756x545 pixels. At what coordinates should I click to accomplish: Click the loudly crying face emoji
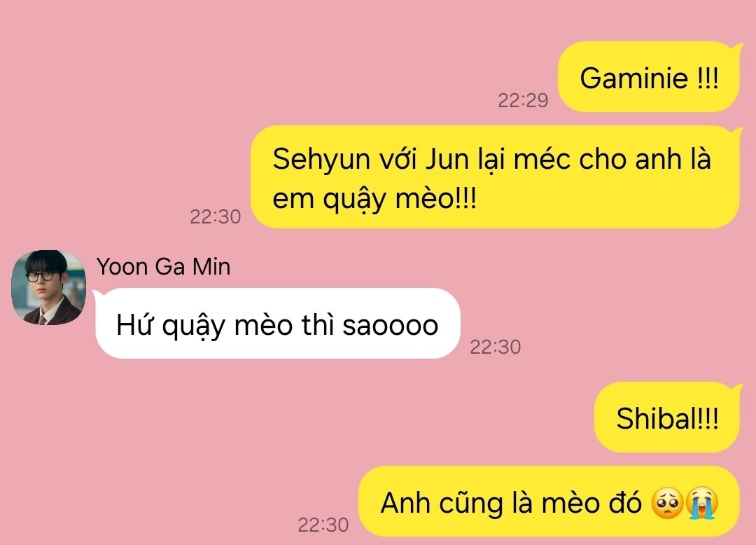702,502
